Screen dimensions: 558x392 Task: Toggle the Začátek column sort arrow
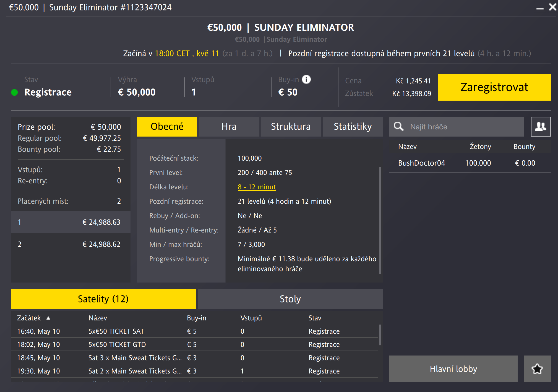click(x=49, y=318)
